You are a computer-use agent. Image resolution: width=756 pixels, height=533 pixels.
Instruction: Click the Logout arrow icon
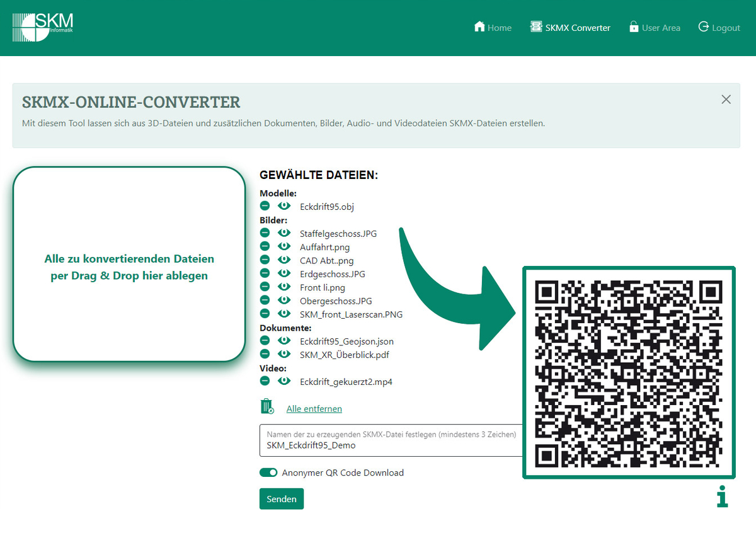point(704,26)
